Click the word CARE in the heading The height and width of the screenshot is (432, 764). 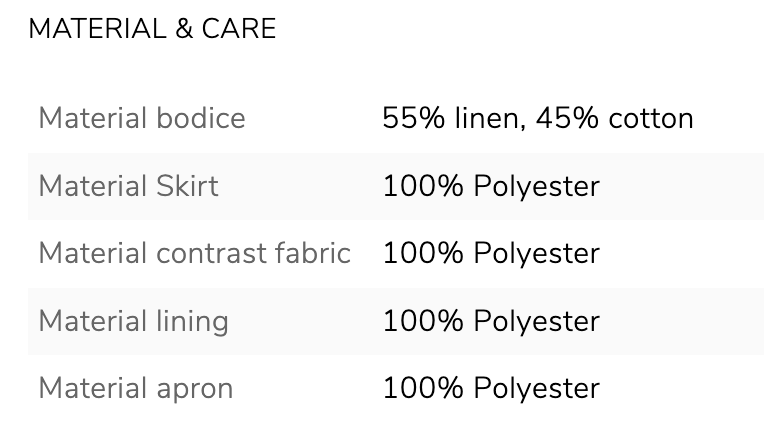(239, 30)
